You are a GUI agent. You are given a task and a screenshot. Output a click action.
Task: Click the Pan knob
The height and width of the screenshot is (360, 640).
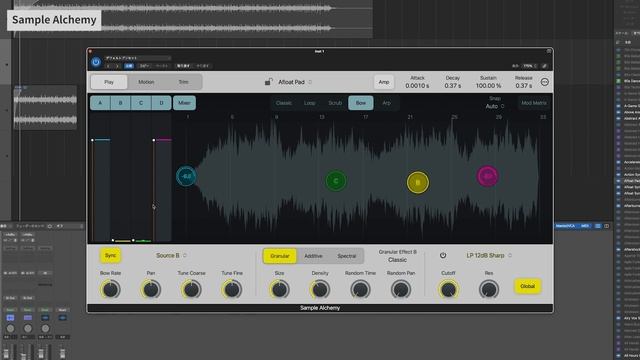click(x=151, y=289)
